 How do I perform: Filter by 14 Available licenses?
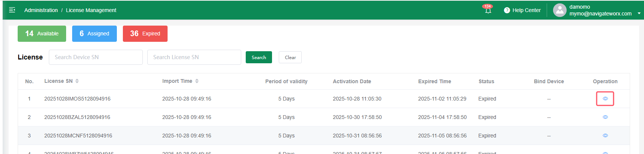tap(42, 34)
